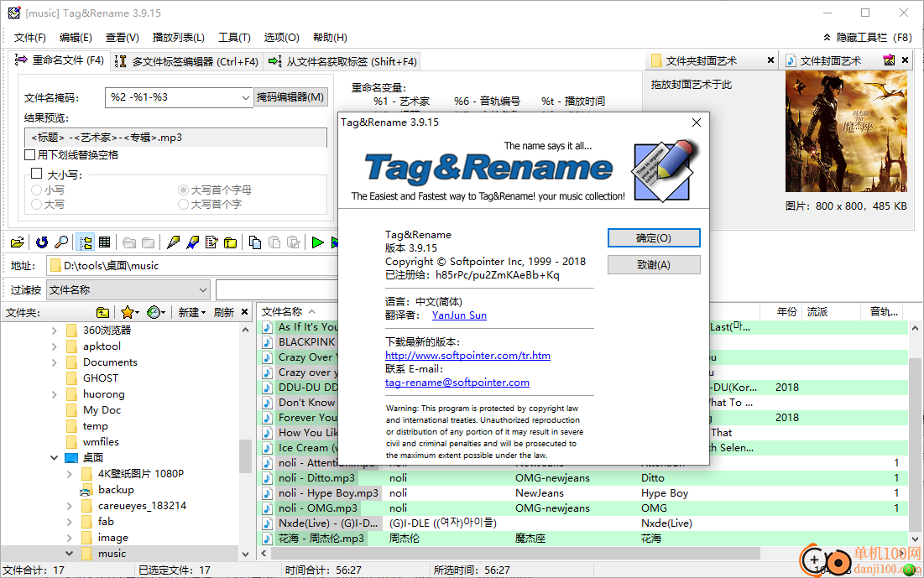Click music note icon for noli - Ditto.mp3

click(268, 478)
